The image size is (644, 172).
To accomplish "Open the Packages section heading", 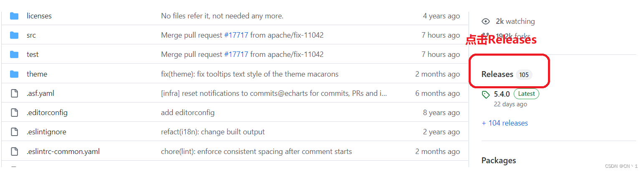I will point(499,160).
